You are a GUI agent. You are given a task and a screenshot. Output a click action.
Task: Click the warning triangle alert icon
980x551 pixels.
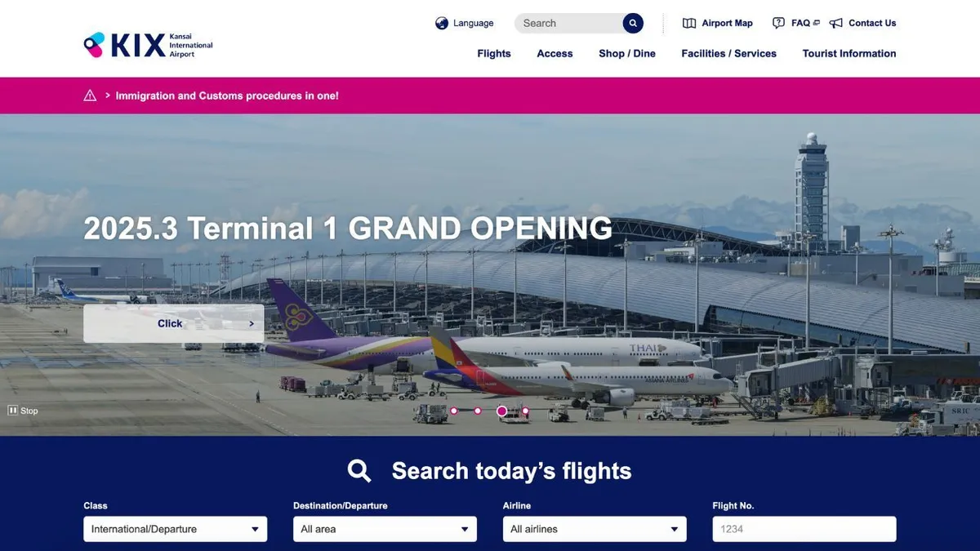point(90,96)
